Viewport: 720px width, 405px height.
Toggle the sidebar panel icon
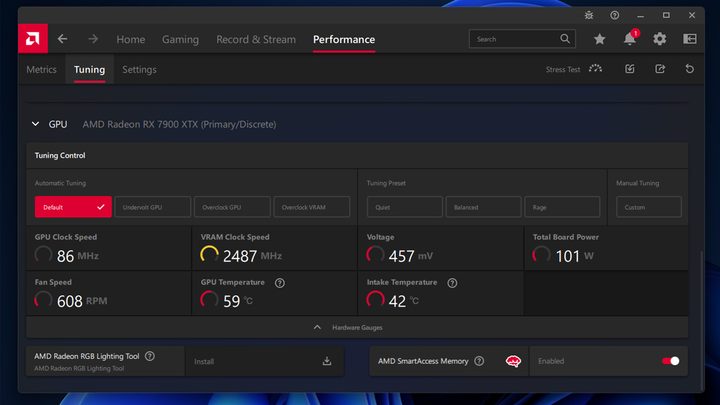click(x=690, y=39)
